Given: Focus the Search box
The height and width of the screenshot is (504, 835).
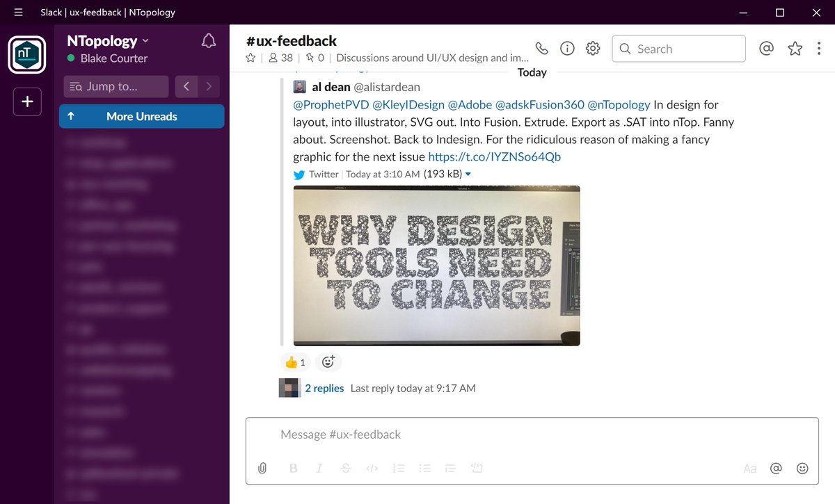Looking at the screenshot, I should point(678,49).
